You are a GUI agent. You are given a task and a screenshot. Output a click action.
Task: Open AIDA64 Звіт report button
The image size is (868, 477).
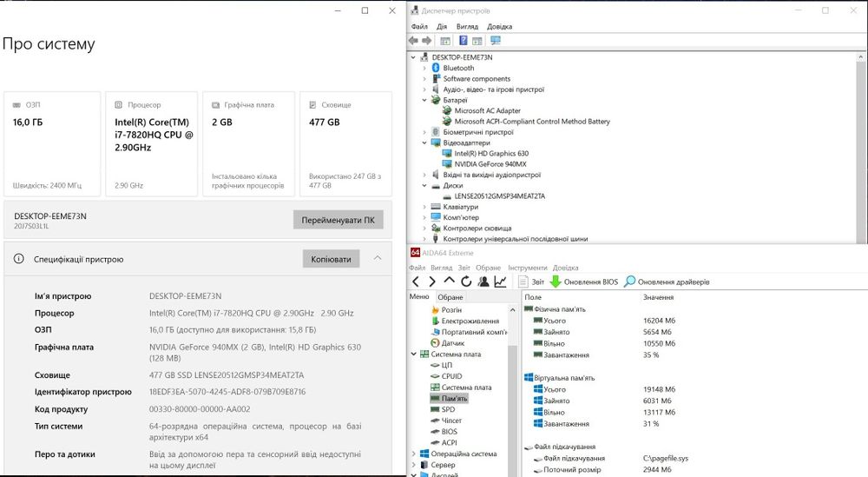click(x=531, y=282)
